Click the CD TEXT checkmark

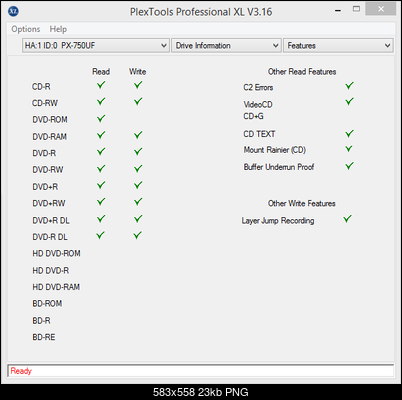[x=349, y=134]
